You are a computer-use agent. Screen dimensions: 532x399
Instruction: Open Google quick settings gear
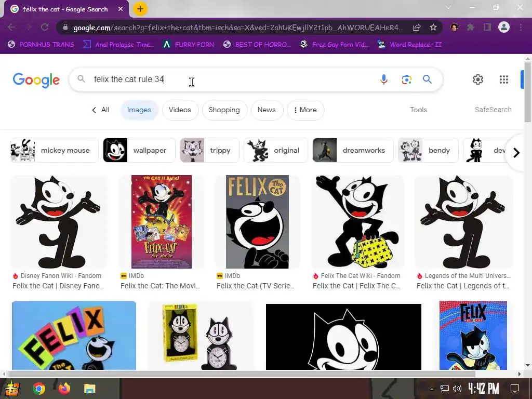[478, 79]
